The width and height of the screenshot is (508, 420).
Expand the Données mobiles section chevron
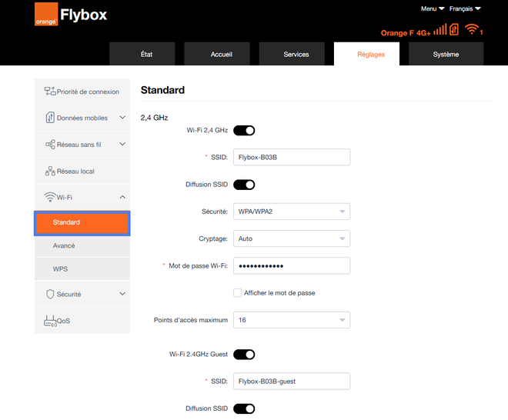122,117
